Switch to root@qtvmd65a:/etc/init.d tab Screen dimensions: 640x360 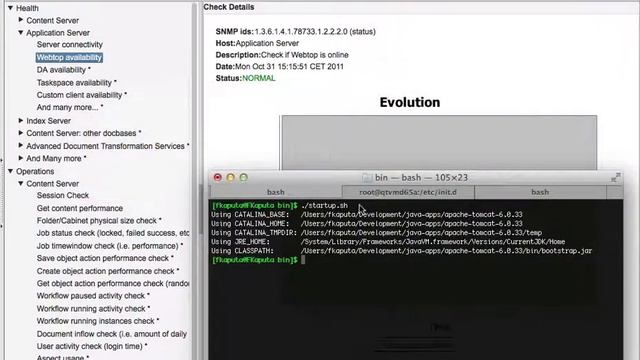pos(408,192)
